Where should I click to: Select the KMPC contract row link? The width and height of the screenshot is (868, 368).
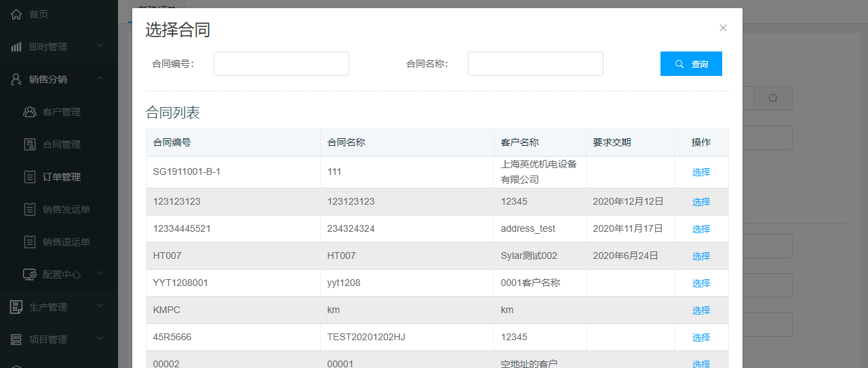701,310
